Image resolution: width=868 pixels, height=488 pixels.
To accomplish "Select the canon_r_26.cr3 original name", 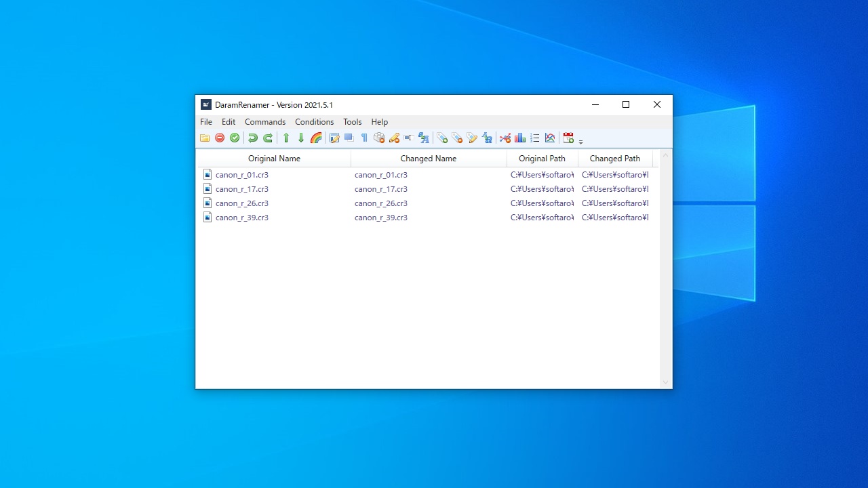I will 242,203.
